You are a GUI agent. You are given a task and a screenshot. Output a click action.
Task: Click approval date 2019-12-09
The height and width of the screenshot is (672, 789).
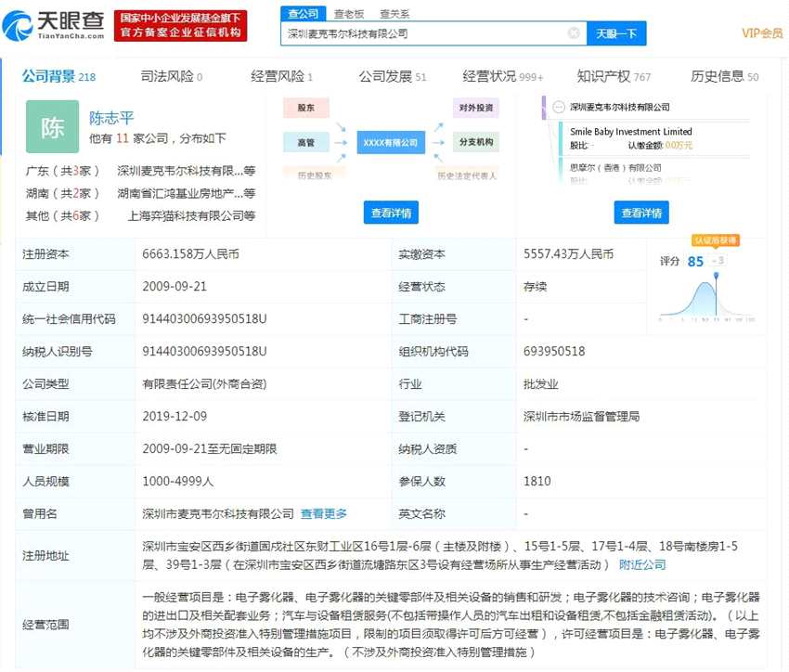pos(175,416)
